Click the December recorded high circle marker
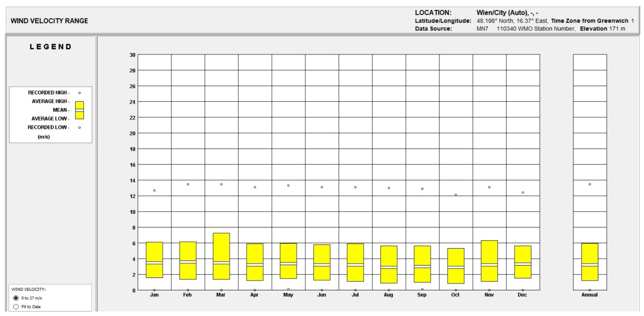 [523, 192]
